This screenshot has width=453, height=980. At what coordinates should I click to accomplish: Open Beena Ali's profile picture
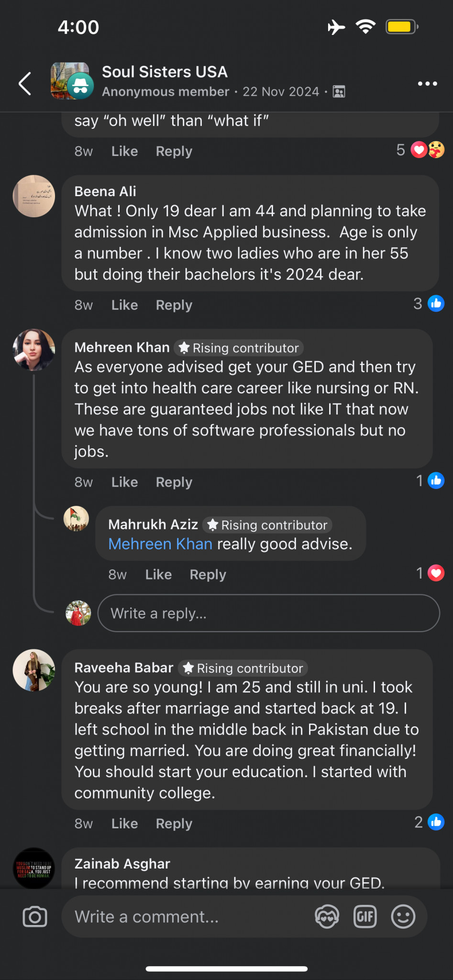33,196
